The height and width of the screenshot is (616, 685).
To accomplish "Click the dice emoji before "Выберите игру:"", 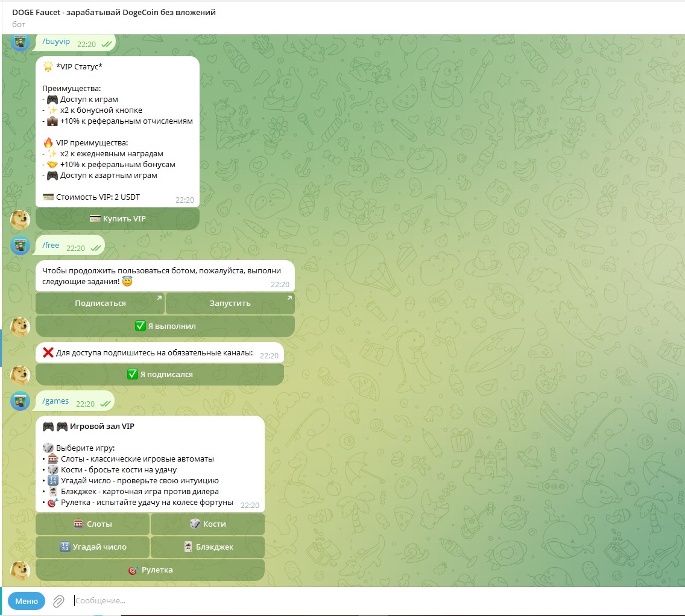I will click(x=48, y=448).
